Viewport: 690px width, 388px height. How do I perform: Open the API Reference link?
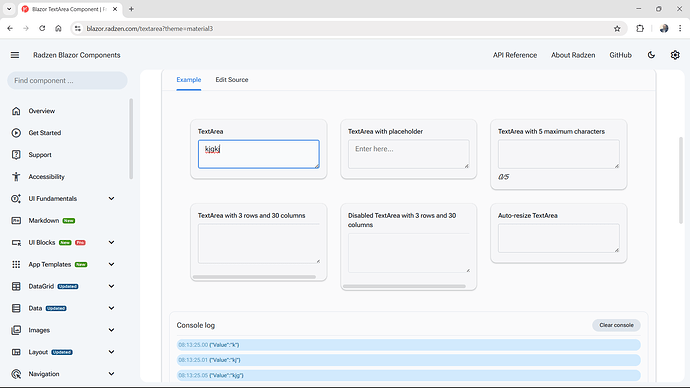[x=515, y=55]
